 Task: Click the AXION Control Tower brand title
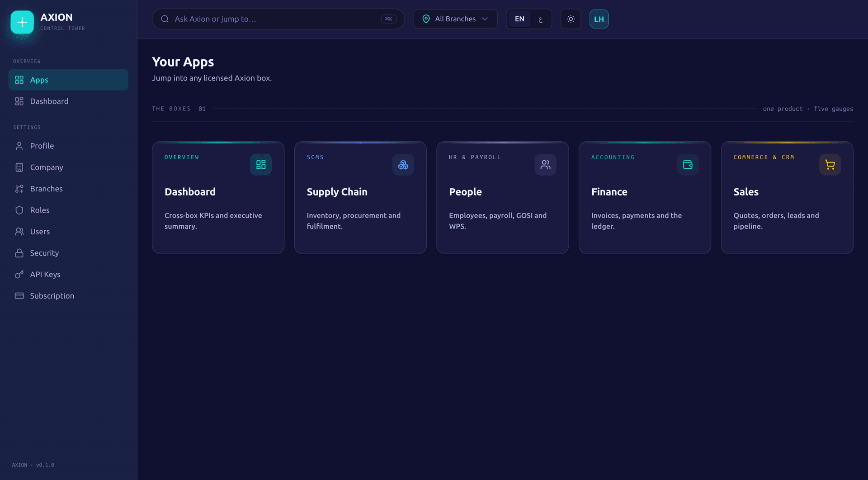click(62, 22)
